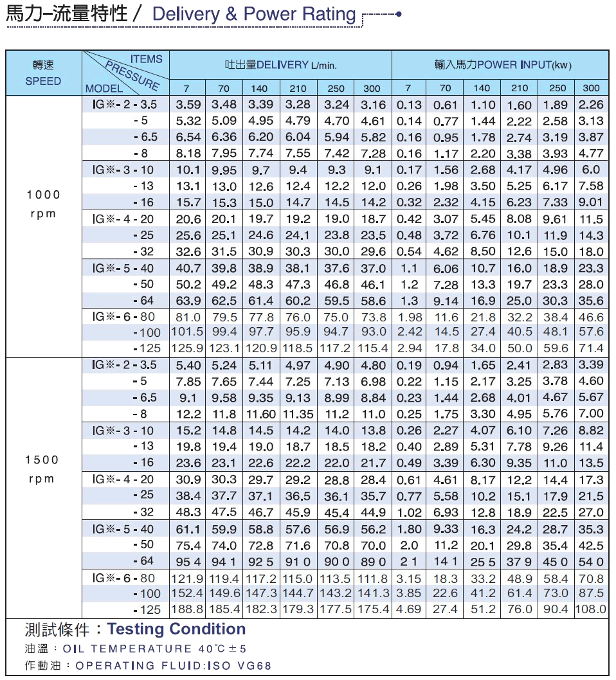This screenshot has width=616, height=680.
Task: Click the ITEMS label in header
Action: [146, 59]
